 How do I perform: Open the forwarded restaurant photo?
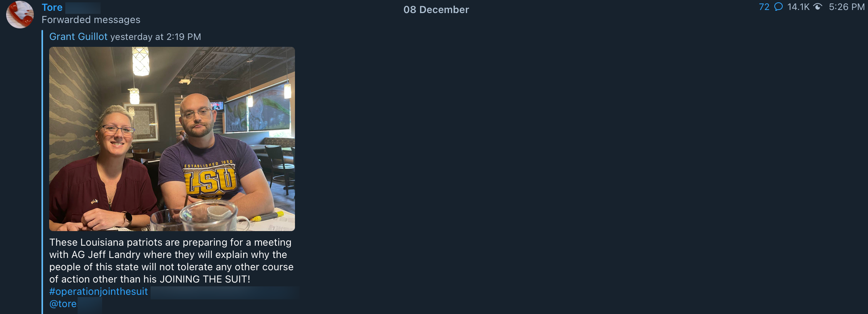click(x=172, y=139)
